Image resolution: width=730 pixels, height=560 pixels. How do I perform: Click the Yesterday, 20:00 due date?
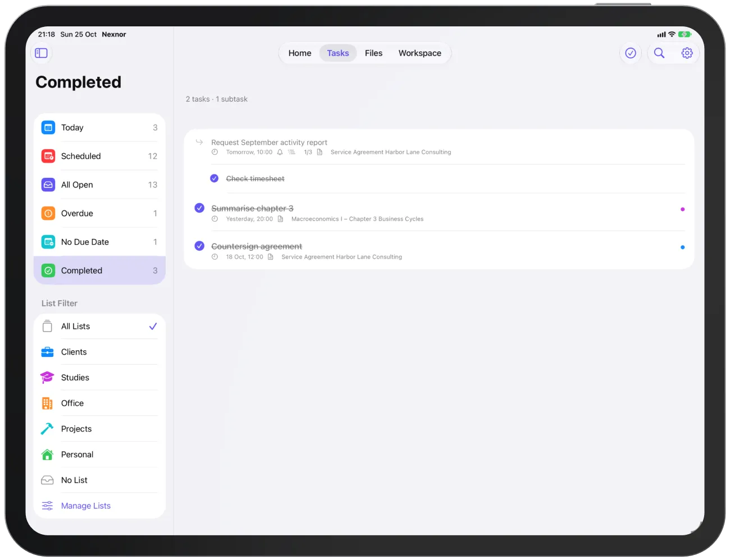(x=249, y=219)
